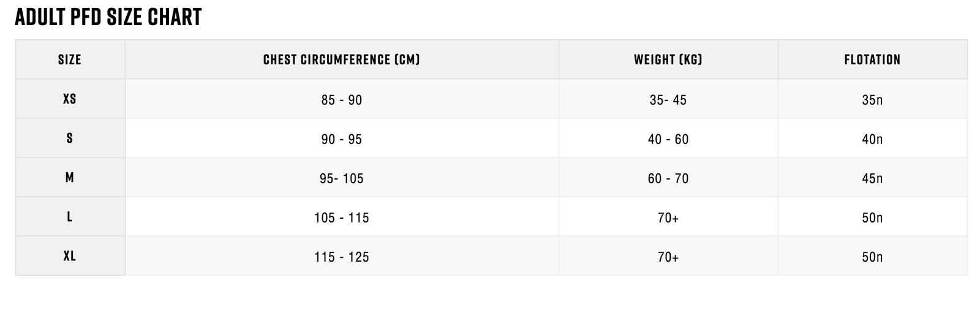Select the SIZE column header

(x=70, y=59)
